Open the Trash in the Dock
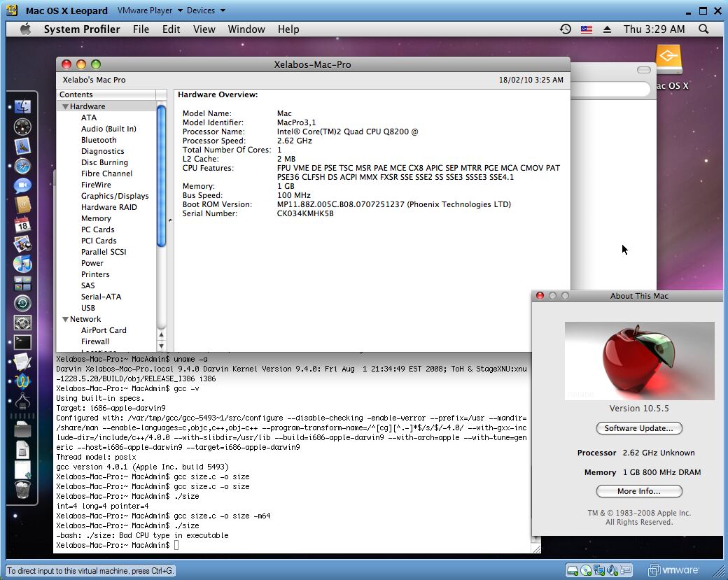This screenshot has width=728, height=580. point(22,489)
